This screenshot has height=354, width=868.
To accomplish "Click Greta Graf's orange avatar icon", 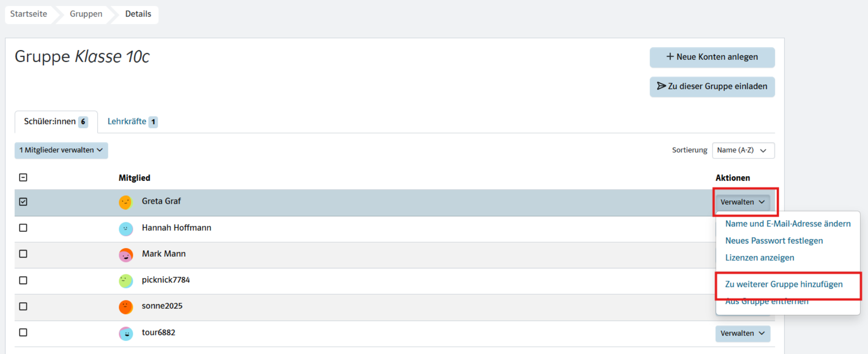I will pyautogui.click(x=126, y=202).
